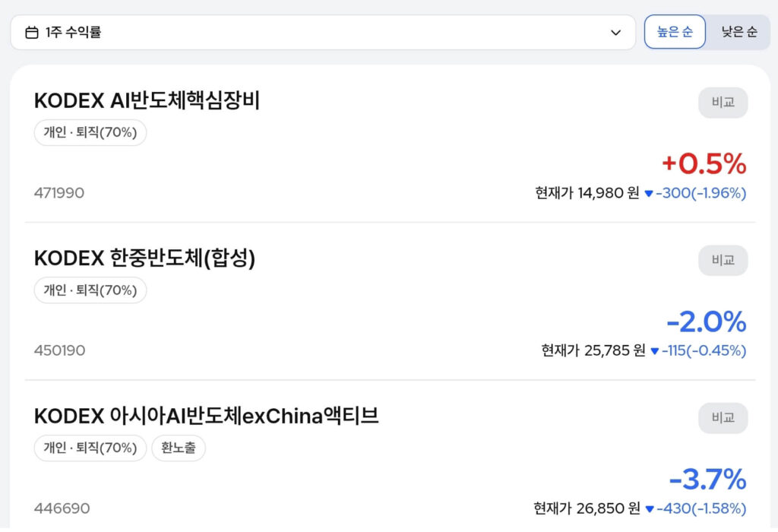The width and height of the screenshot is (778, 532).
Task: Click the -3.7% weekly return figure
Action: tap(707, 480)
